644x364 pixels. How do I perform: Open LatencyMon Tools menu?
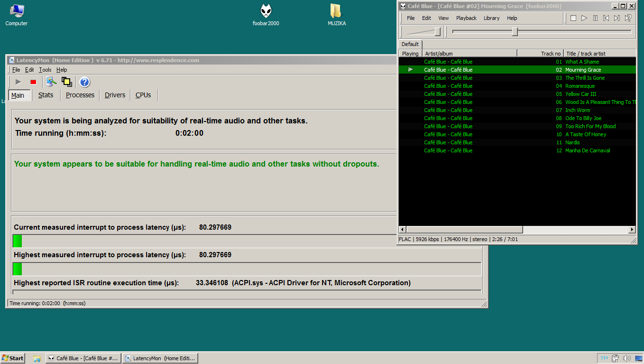click(45, 70)
